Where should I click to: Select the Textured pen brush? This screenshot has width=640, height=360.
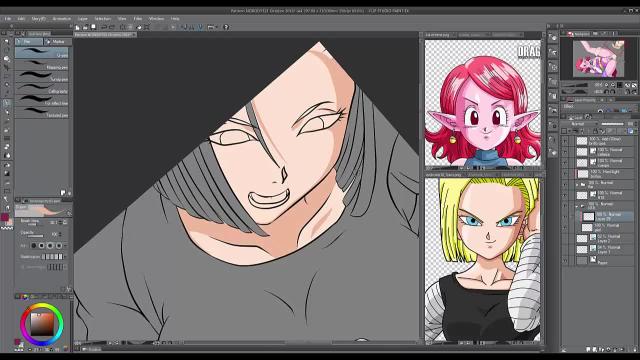(x=42, y=112)
